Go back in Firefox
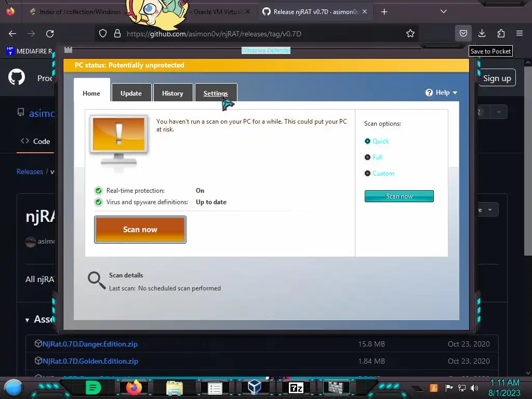Viewport: 532px width, 399px height. pyautogui.click(x=12, y=34)
